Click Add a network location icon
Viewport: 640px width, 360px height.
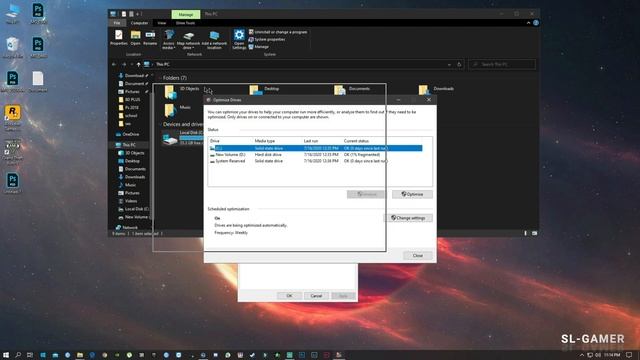point(214,40)
